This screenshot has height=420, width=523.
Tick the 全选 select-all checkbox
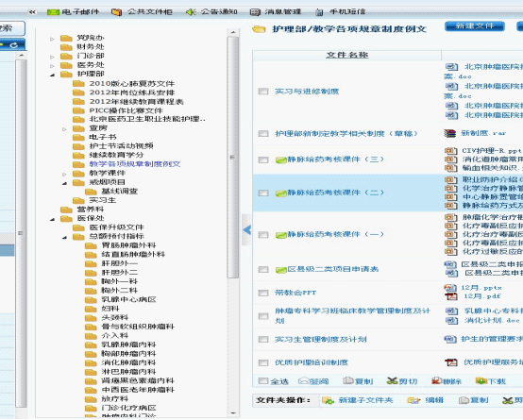click(263, 380)
